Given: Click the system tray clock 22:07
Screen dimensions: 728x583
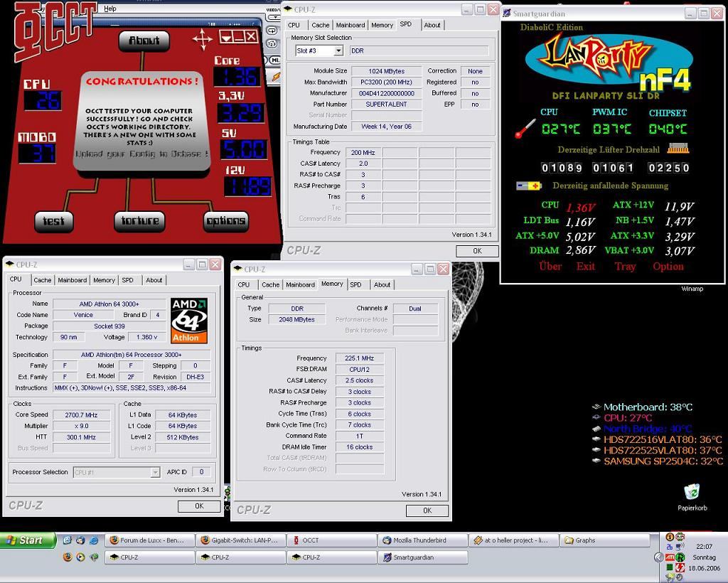Looking at the screenshot, I should coord(705,546).
